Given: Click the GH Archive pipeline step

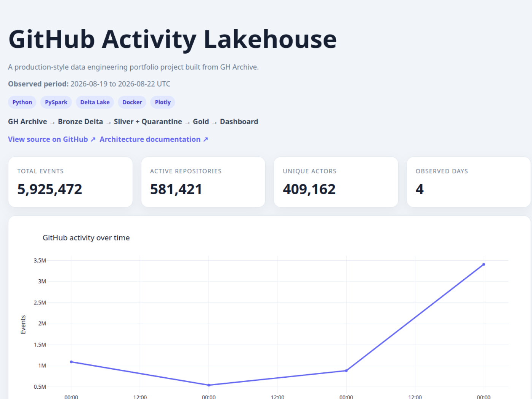Looking at the screenshot, I should [x=27, y=122].
